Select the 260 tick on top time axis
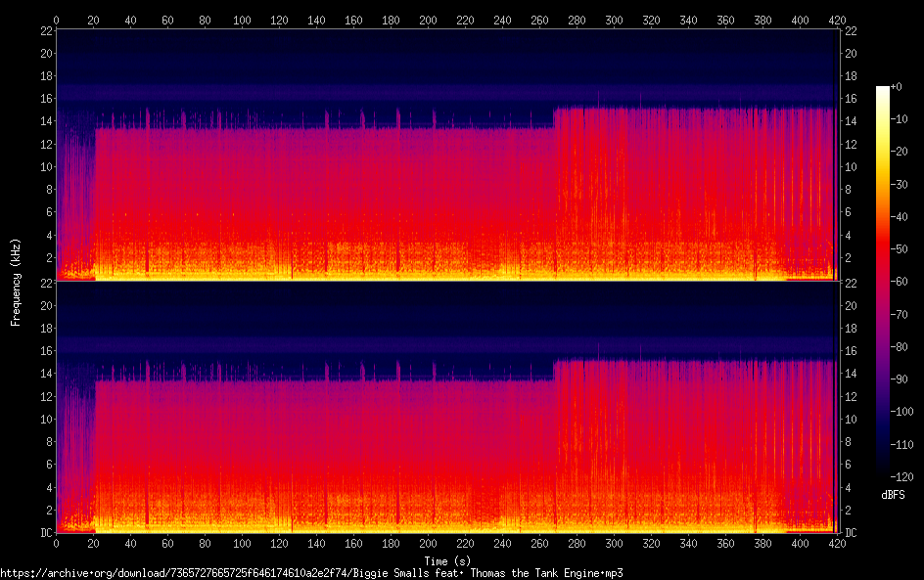This screenshot has height=580, width=924. click(539, 19)
